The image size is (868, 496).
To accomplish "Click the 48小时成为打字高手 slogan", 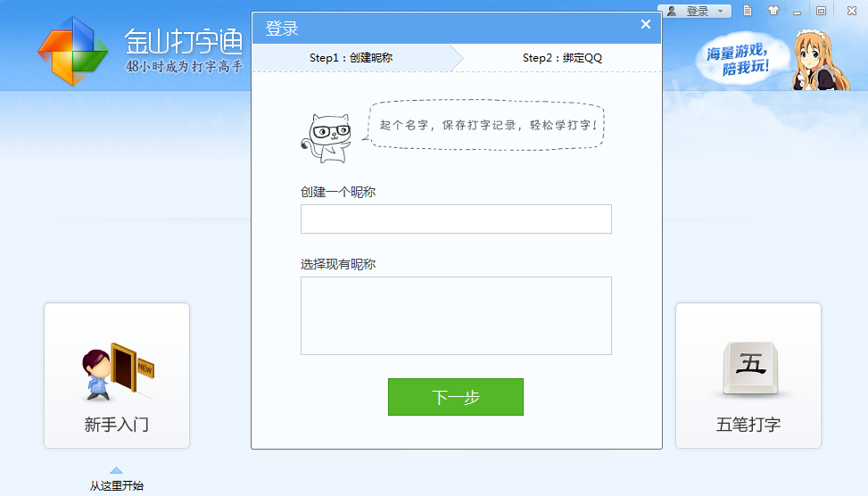I will coord(185,67).
